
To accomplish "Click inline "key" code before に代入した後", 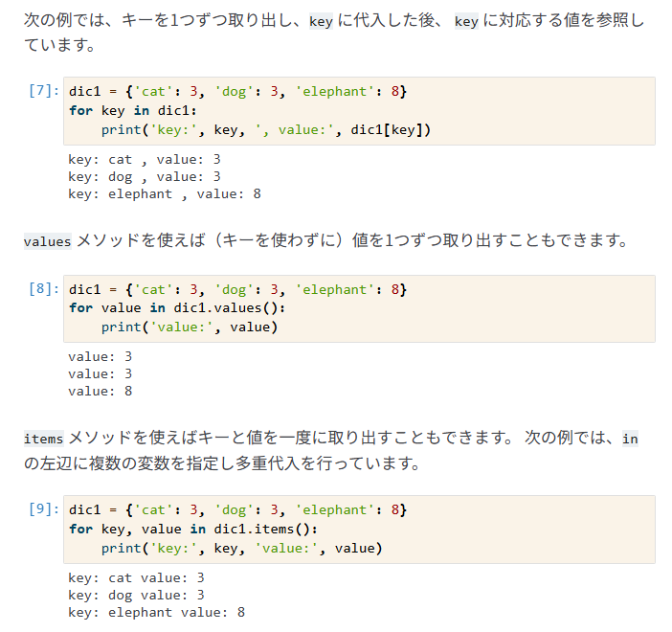I will coord(321,21).
